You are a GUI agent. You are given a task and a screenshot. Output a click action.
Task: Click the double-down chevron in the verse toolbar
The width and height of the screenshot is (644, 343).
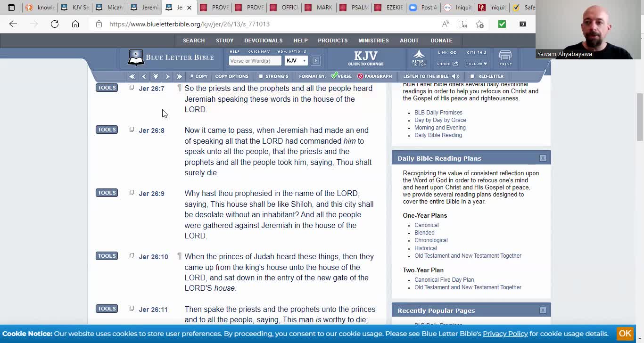156,76
